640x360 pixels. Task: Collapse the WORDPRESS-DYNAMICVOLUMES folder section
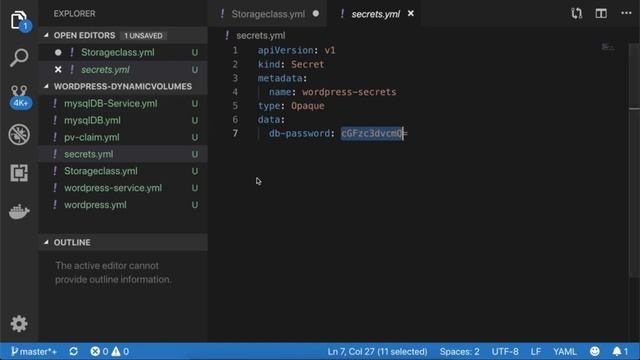tap(46, 87)
